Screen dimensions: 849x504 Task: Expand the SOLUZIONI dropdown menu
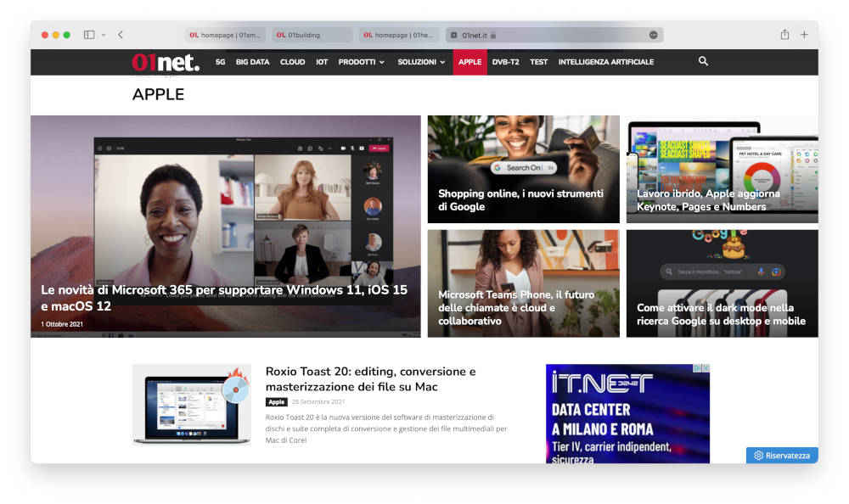click(x=421, y=62)
